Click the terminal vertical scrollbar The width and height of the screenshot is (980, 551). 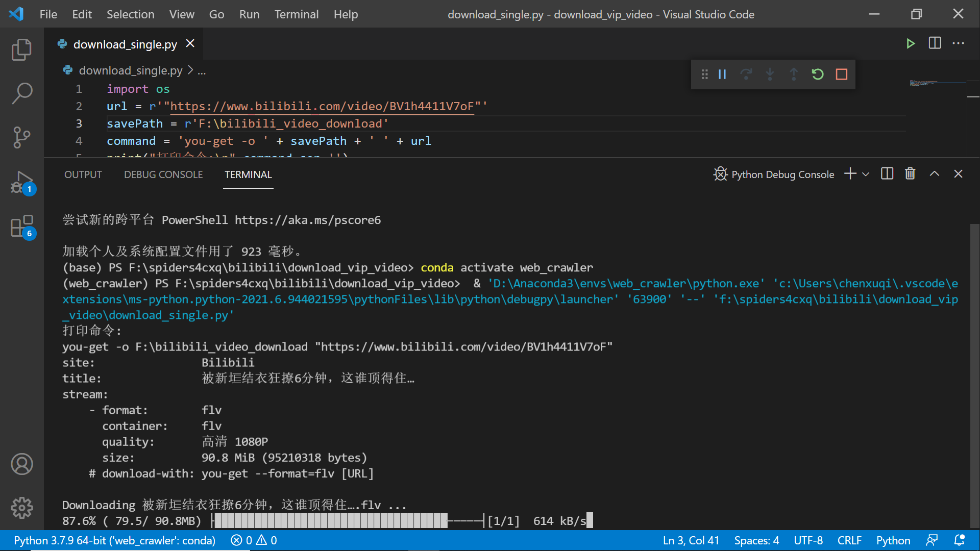click(974, 375)
